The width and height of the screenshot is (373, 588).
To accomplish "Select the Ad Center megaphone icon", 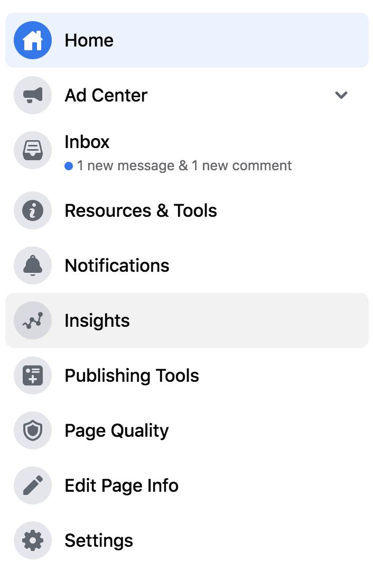I will pyautogui.click(x=32, y=95).
